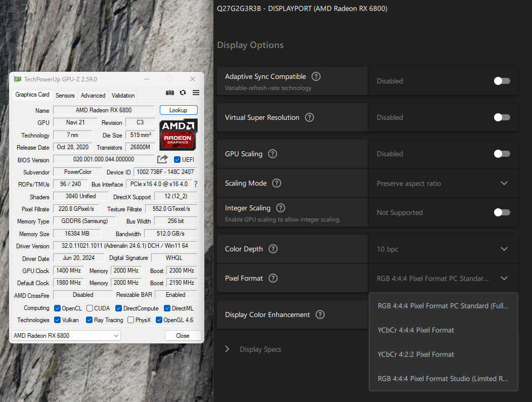
Task: Click the Bandwidth 512.0 GB/s field
Action: pos(170,234)
